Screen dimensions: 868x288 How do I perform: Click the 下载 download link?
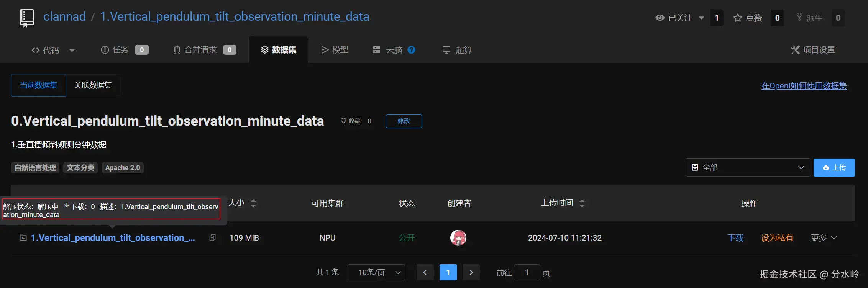coord(735,238)
